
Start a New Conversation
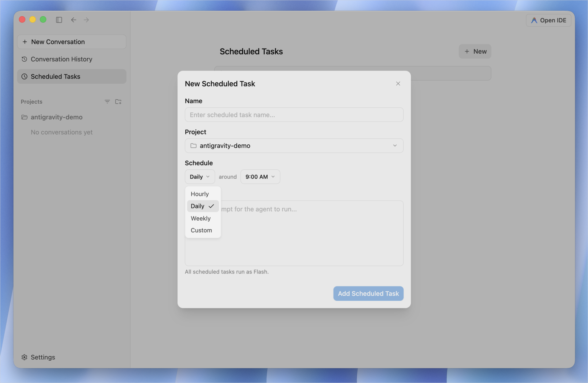(72, 42)
